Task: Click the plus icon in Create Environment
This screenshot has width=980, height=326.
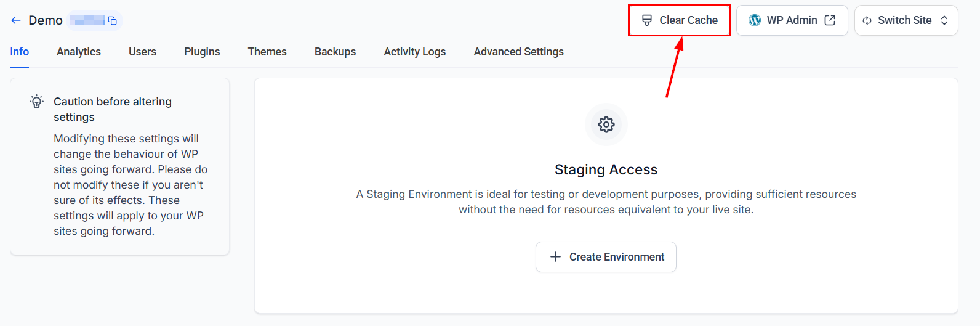Action: point(555,257)
